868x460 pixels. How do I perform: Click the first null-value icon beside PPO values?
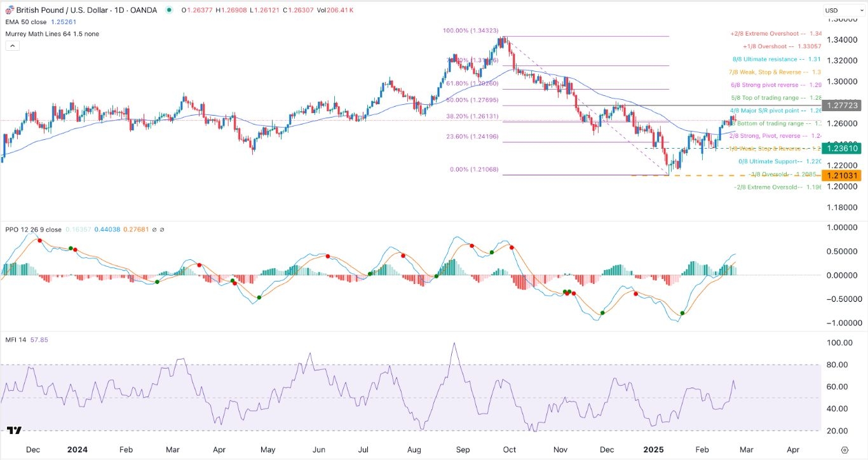tap(154, 230)
